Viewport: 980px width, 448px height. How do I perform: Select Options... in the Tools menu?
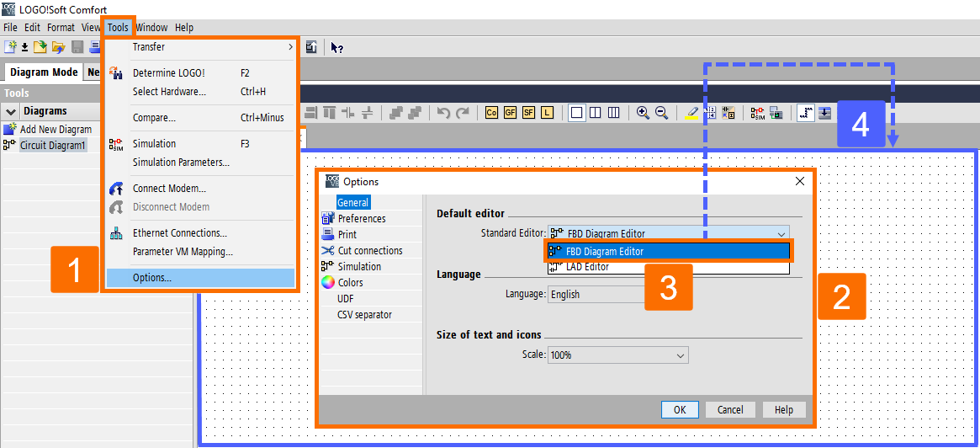(200, 278)
